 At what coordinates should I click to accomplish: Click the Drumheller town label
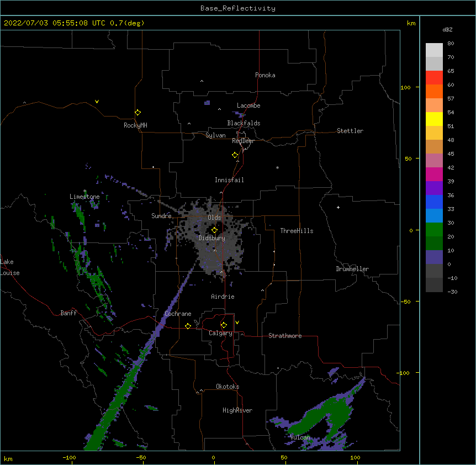coord(352,269)
